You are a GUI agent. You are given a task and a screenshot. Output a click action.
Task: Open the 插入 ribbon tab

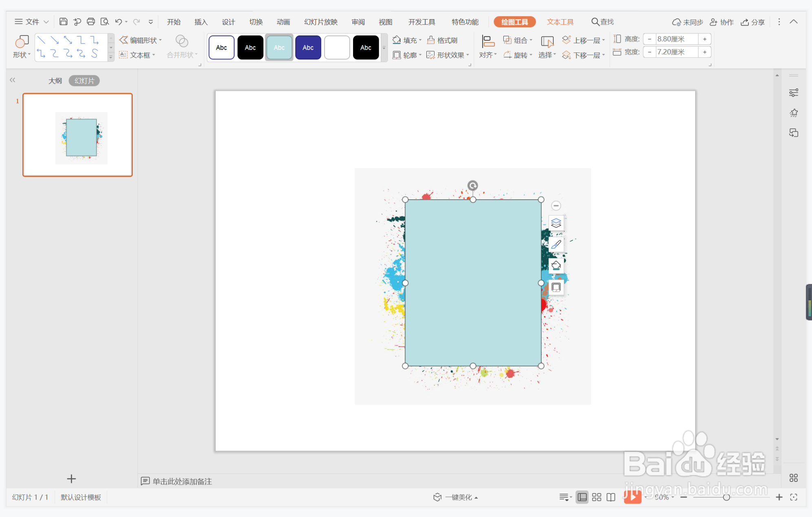click(201, 22)
